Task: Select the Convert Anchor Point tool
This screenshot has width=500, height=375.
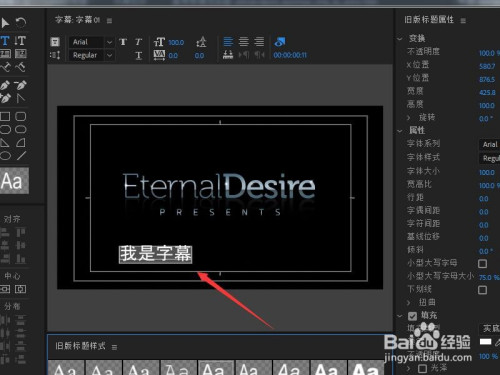Action: pos(21,98)
